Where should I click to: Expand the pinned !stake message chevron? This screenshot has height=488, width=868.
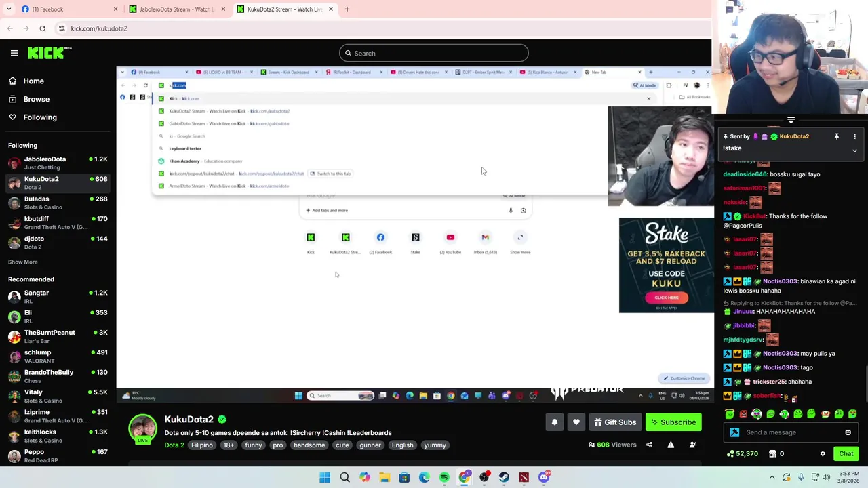854,150
